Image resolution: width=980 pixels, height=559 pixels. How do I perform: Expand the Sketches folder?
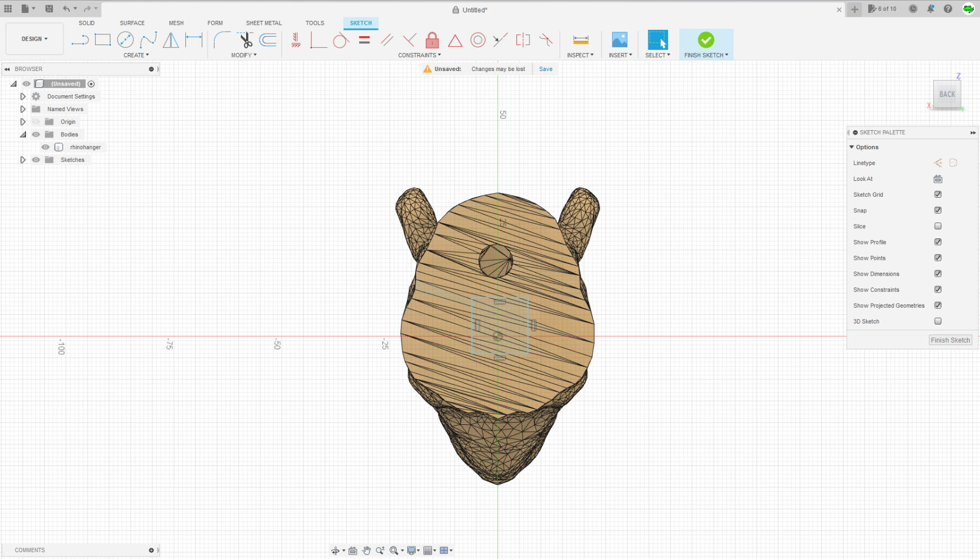point(23,159)
